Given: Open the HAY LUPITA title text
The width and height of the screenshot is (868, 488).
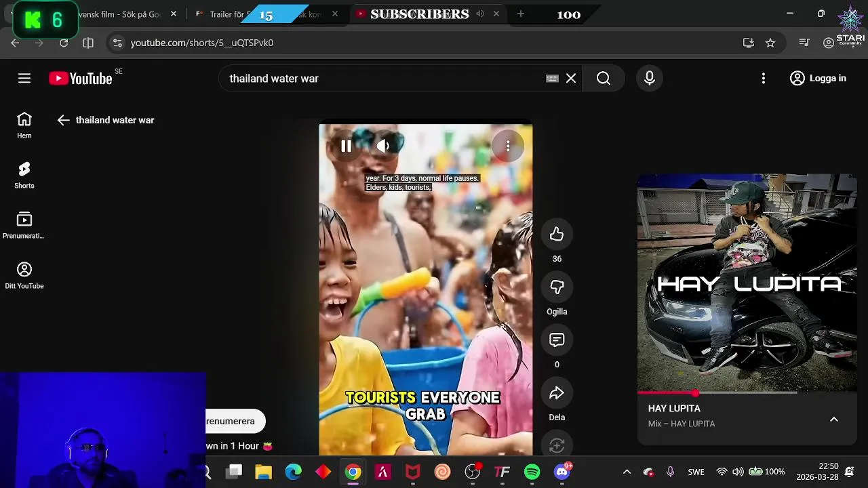Looking at the screenshot, I should coord(674,409).
